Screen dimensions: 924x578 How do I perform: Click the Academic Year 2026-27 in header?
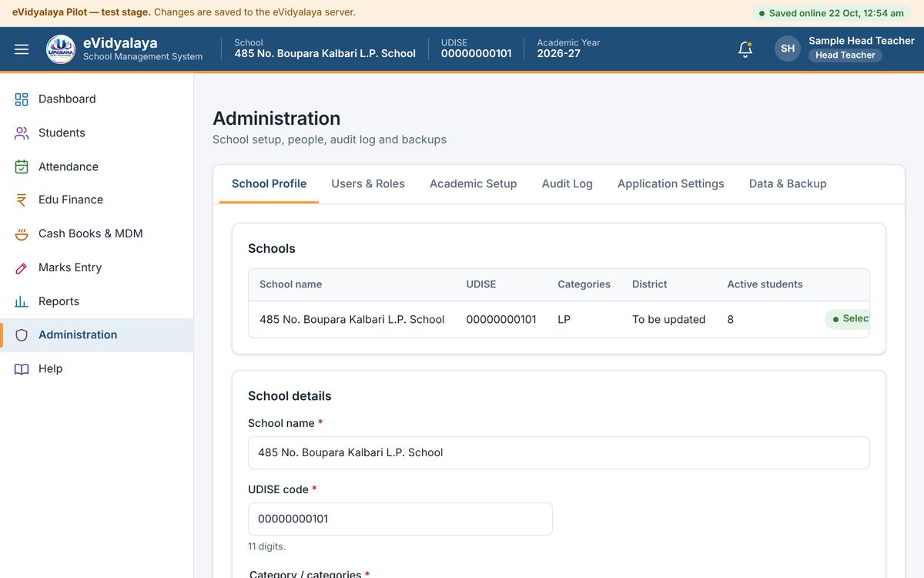click(x=568, y=49)
